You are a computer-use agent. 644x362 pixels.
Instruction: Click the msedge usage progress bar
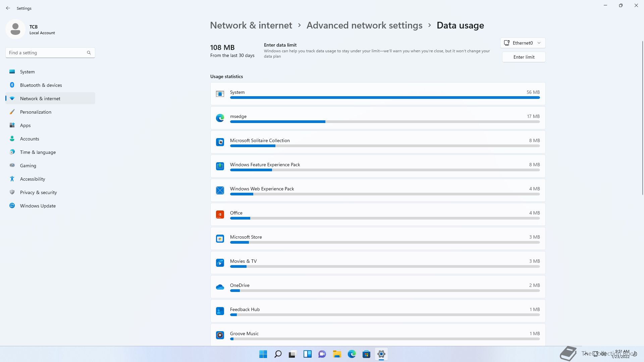385,122
